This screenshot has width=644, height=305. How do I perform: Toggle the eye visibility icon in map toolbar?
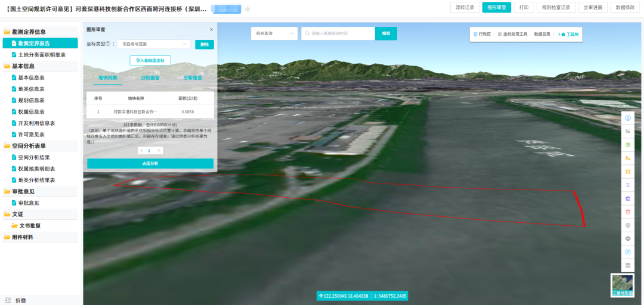pyautogui.click(x=627, y=238)
